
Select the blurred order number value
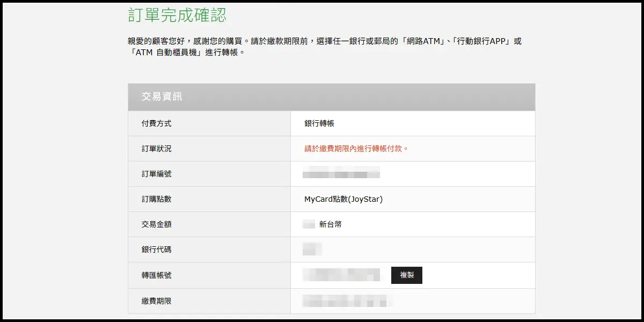click(x=341, y=173)
